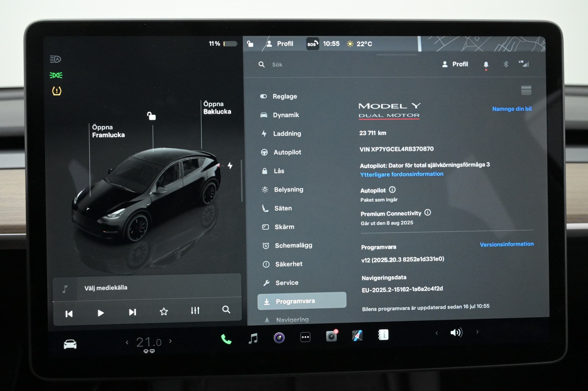Open the all apps three-dots launcher
Viewport: 588px width, 391px height.
coord(305,337)
